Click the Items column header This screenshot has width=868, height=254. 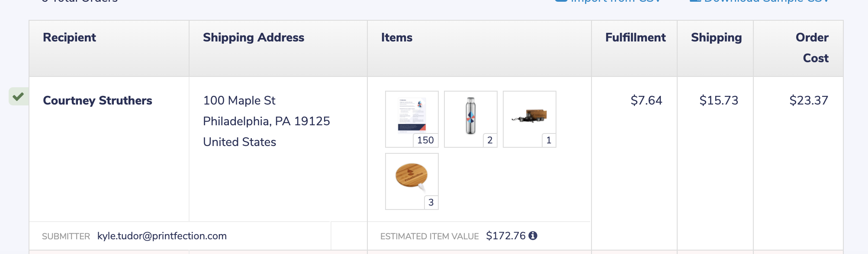click(x=397, y=38)
